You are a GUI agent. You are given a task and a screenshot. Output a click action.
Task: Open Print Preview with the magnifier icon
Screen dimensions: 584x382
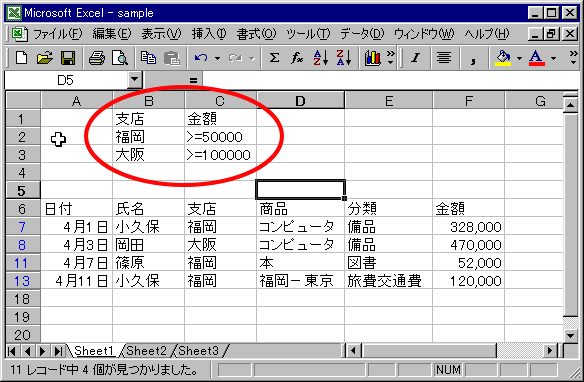pos(120,58)
